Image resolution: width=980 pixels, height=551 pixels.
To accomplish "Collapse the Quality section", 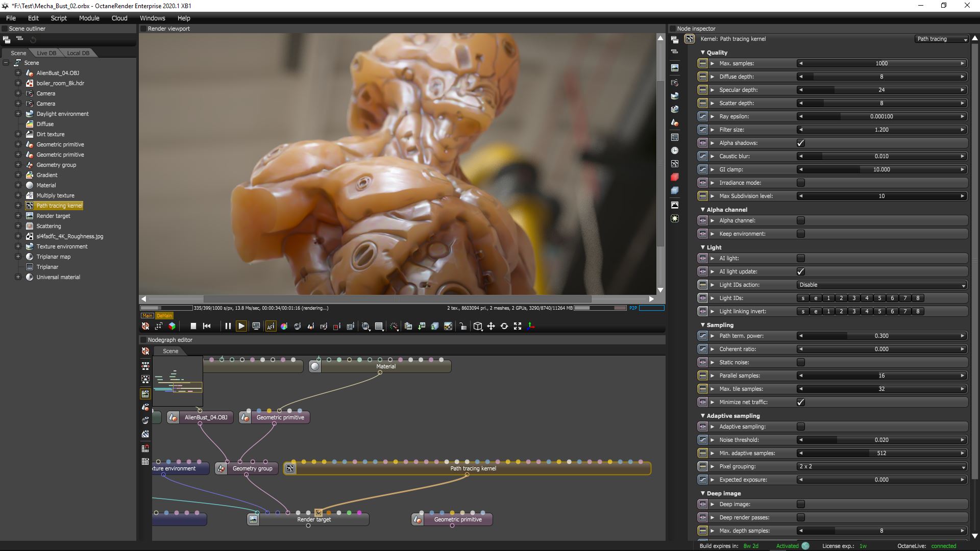I will (703, 53).
